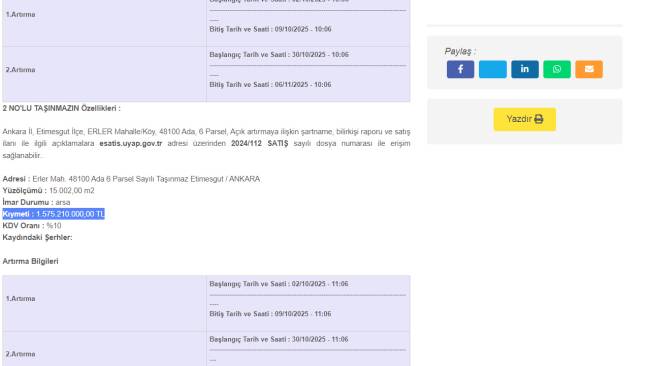Share on Facebook icon
This screenshot has height=366, width=650.
(460, 69)
